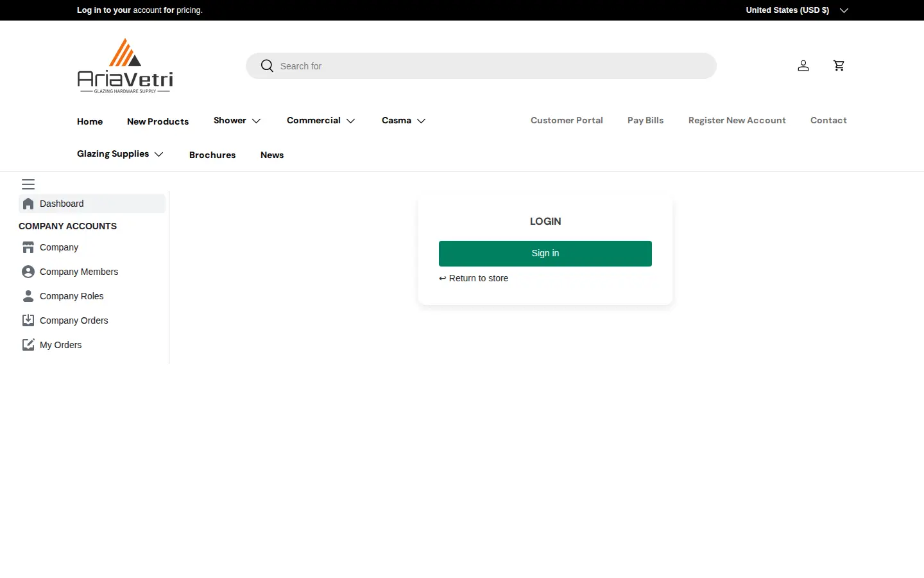
Task: Select Company Members in the sidebar
Action: click(79, 272)
